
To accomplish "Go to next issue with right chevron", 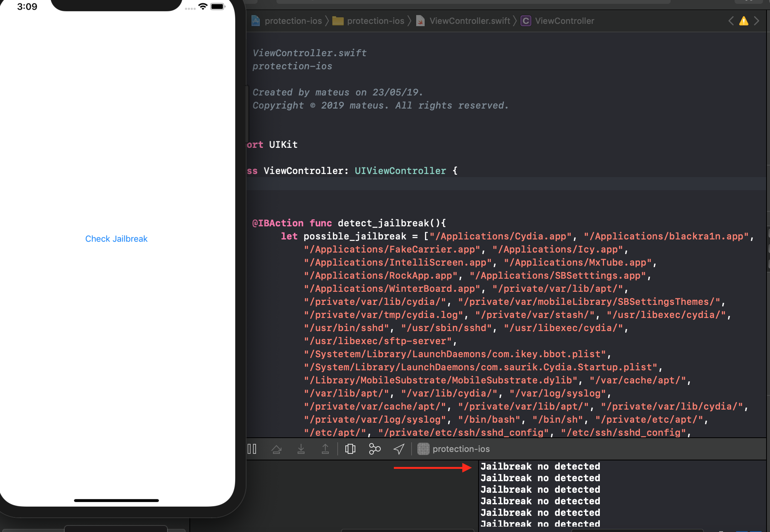I will (x=757, y=21).
